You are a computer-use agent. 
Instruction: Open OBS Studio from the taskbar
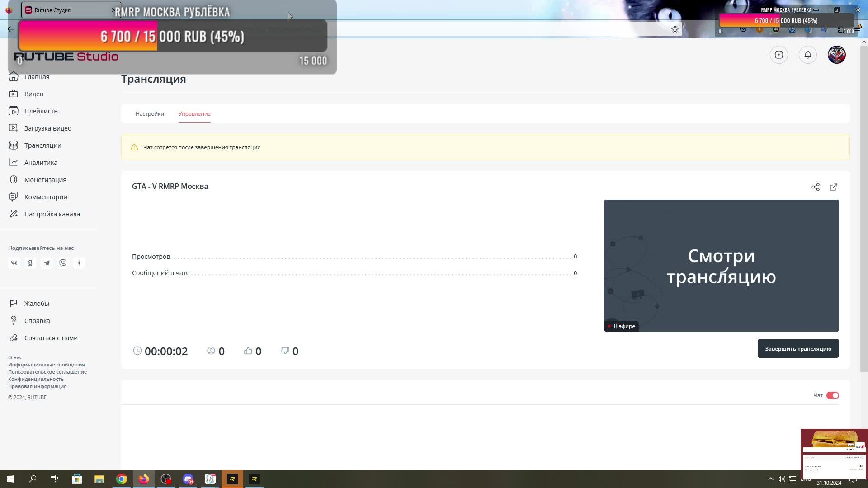[166, 479]
